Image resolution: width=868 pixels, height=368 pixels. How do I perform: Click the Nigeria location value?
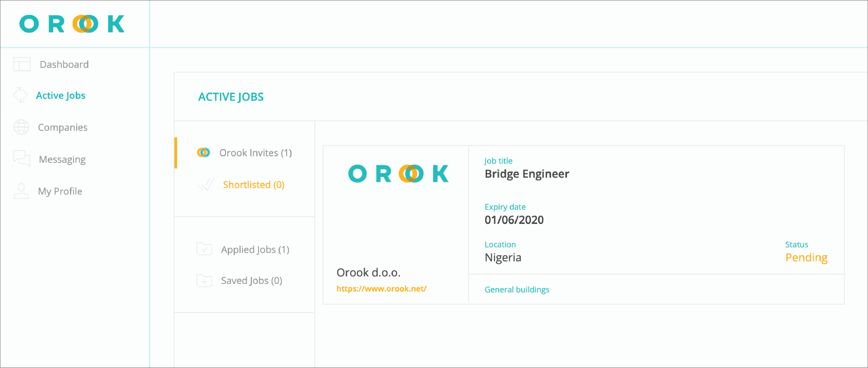click(503, 258)
